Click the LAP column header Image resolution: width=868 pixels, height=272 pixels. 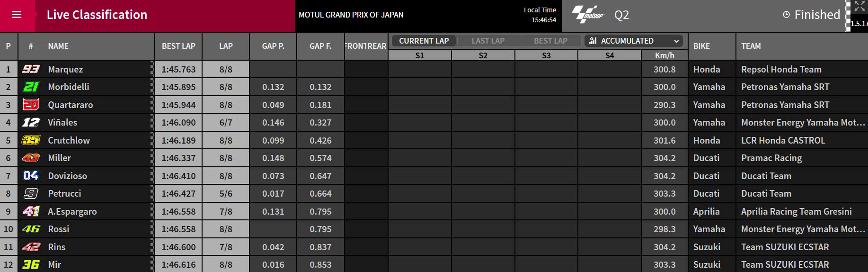226,46
